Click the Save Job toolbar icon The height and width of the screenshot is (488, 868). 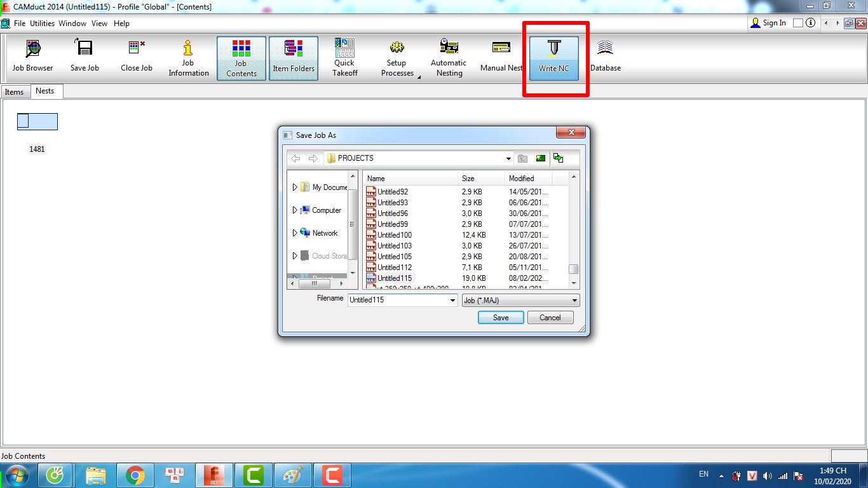point(85,57)
